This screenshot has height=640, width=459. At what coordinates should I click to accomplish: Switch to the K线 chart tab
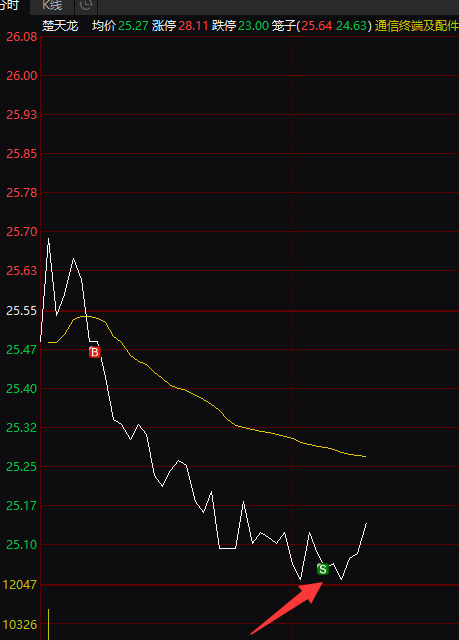click(x=52, y=6)
